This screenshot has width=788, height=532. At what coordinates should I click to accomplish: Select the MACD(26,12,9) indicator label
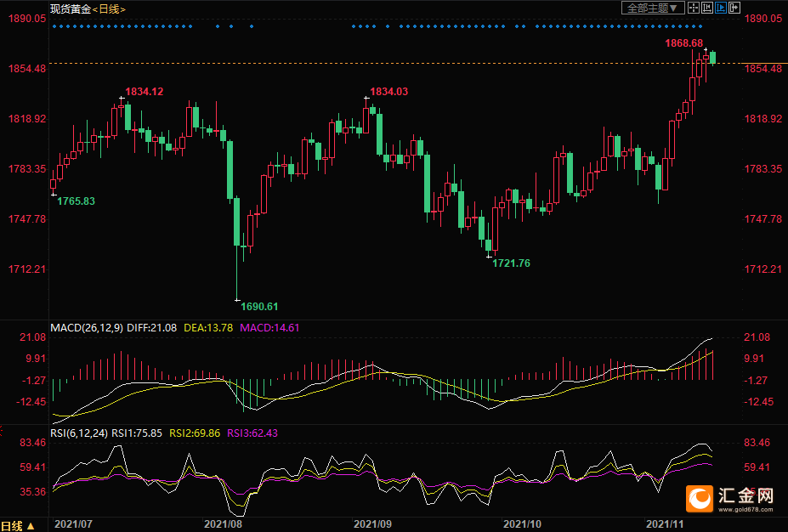coord(86,327)
